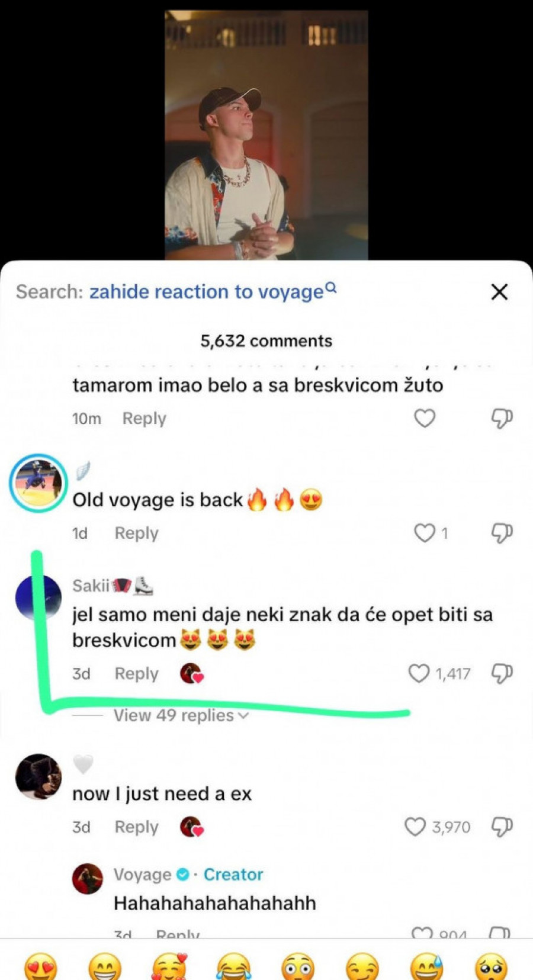Like Sakii's comment with 1,417 likes
The width and height of the screenshot is (533, 980).
coord(419,673)
